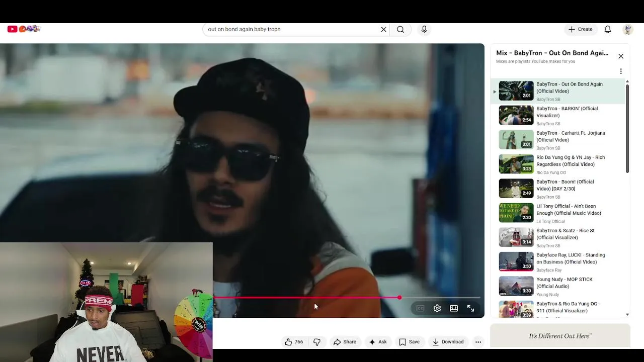Start voice search with microphone icon
Image resolution: width=644 pixels, height=362 pixels.
click(x=424, y=30)
